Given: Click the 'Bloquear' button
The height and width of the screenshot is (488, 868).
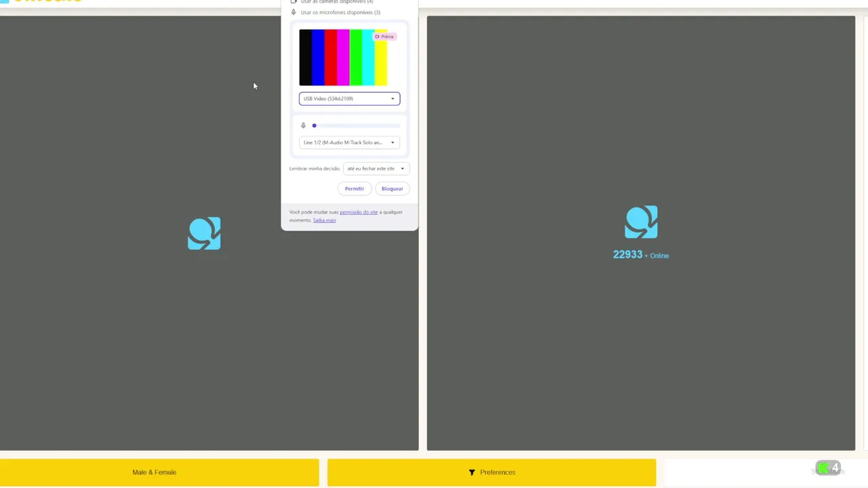Looking at the screenshot, I should (x=392, y=189).
